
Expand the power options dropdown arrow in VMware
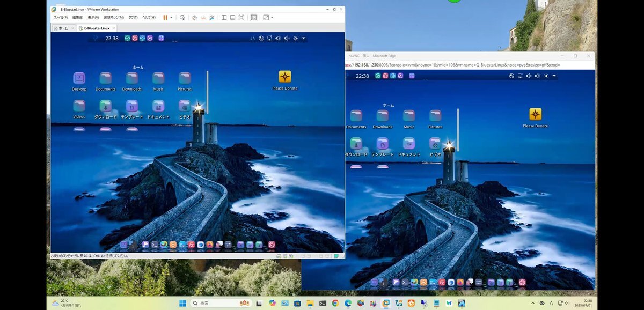pyautogui.click(x=171, y=18)
